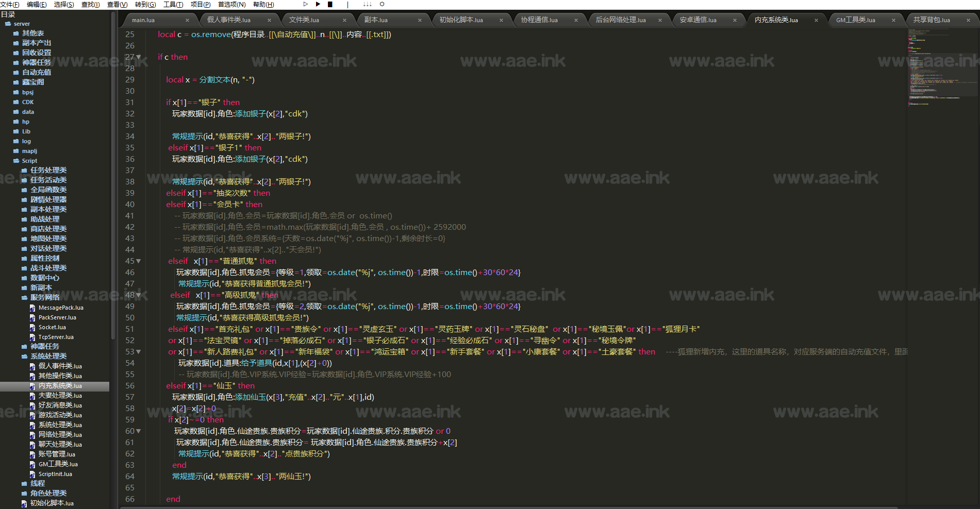Collapse the 服务网络 folder

pyautogui.click(x=24, y=298)
